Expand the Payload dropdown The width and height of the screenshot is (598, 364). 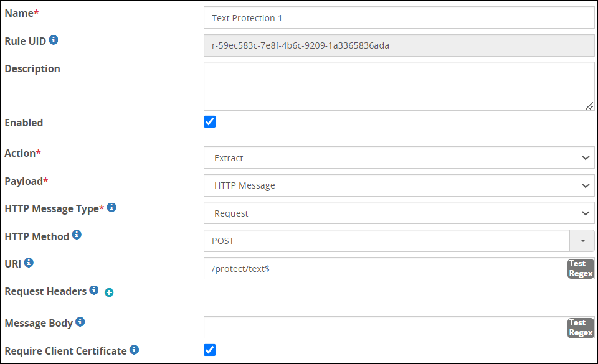(x=399, y=185)
